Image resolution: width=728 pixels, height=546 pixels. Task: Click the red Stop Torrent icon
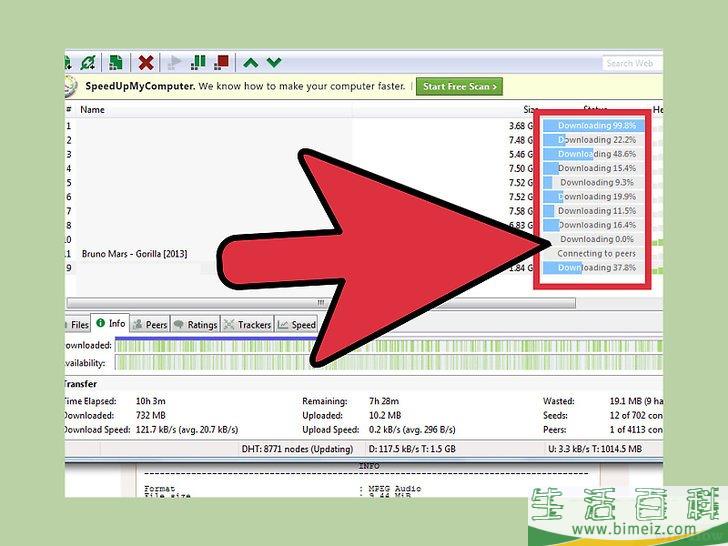(221, 62)
